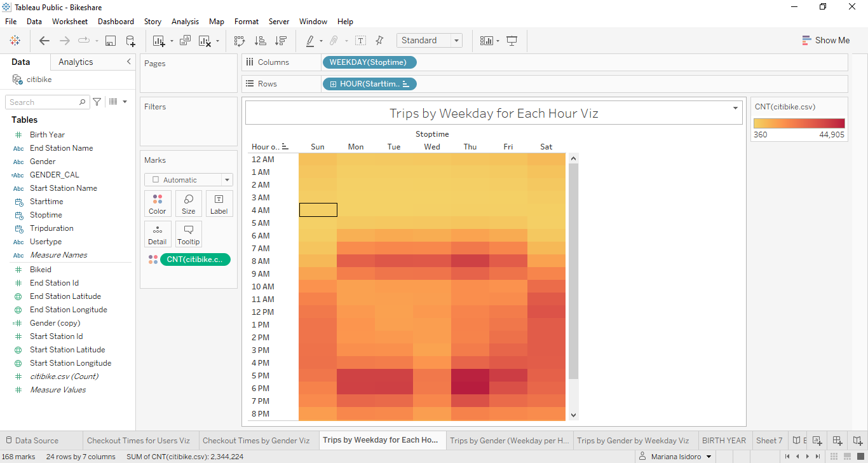
Task: Open the Analysis menu
Action: [185, 22]
